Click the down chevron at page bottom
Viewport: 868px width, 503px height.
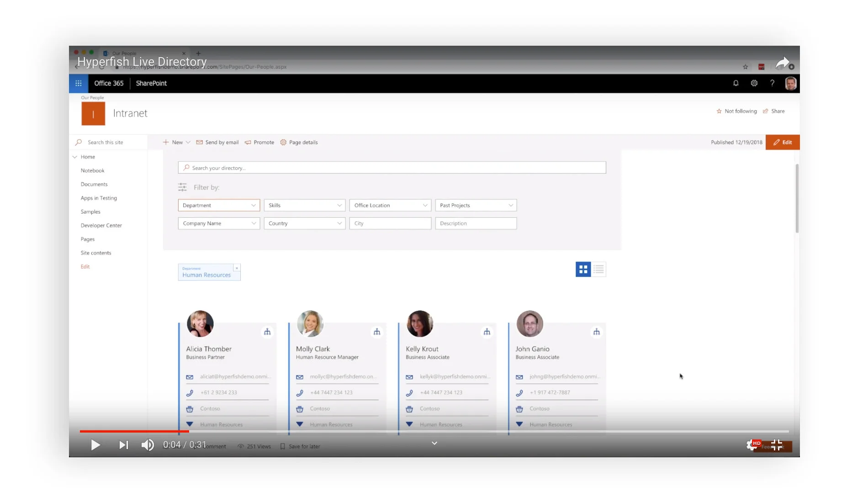(x=434, y=443)
